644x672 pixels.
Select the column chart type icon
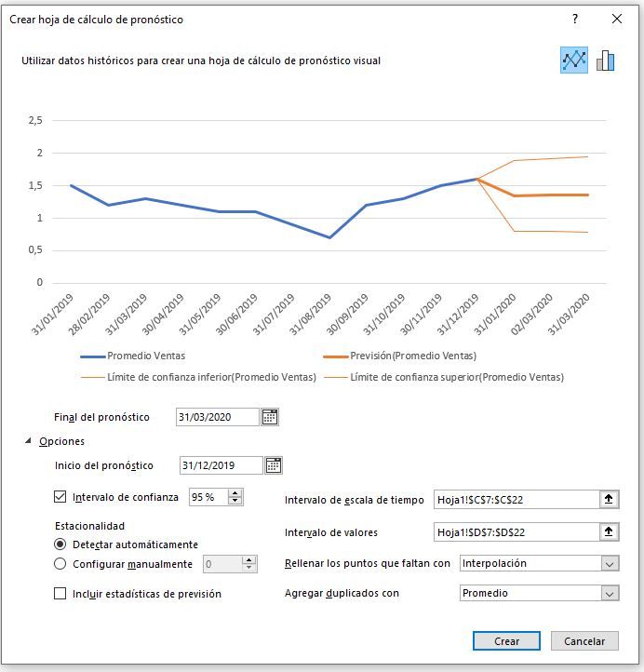tap(606, 60)
